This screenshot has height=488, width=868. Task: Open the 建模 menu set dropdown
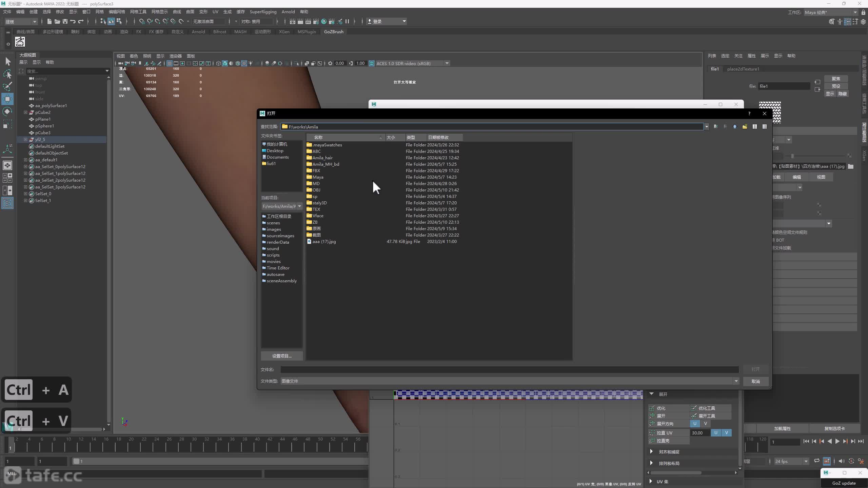point(21,21)
